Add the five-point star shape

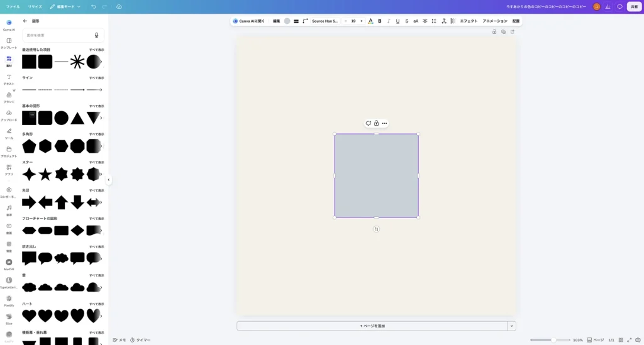(45, 174)
